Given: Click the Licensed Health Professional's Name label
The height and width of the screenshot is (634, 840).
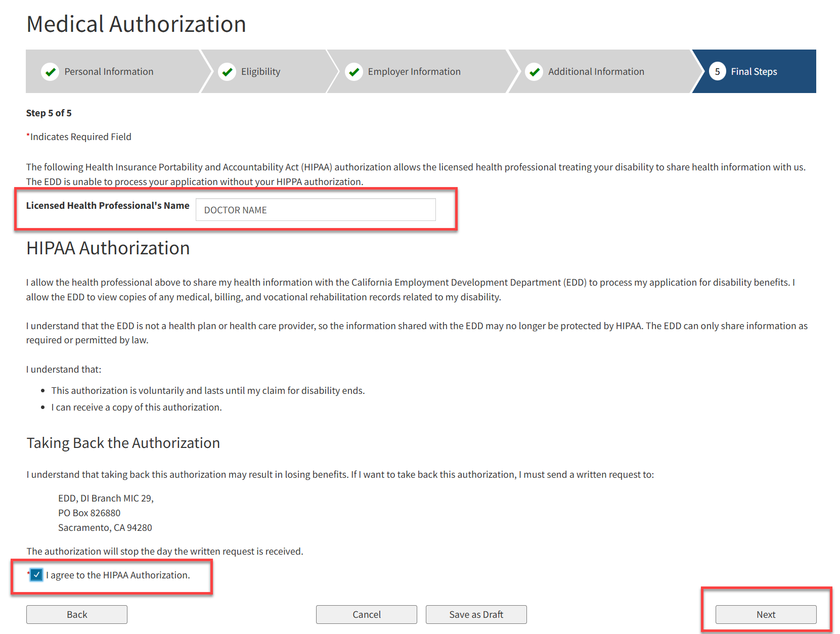Looking at the screenshot, I should pyautogui.click(x=108, y=206).
